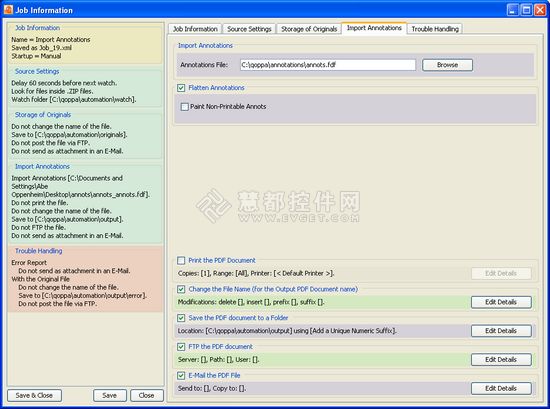Select the Job Information summary heading

[x=38, y=28]
